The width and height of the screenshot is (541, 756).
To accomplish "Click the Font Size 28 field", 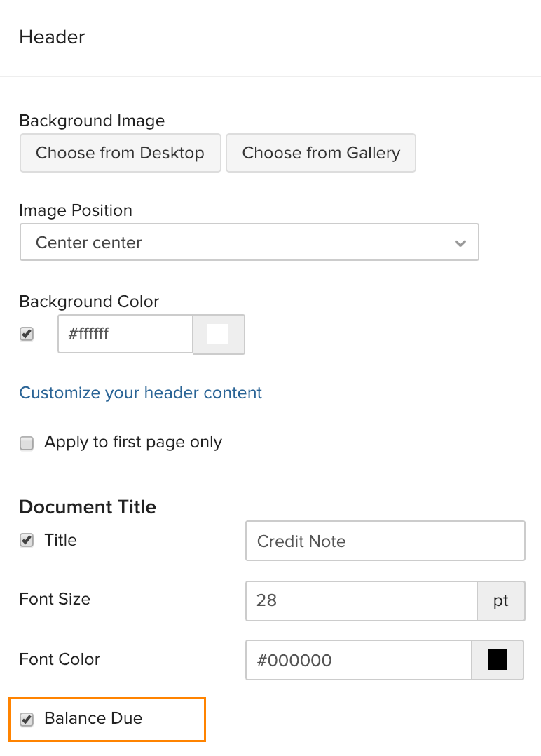I will tap(361, 601).
